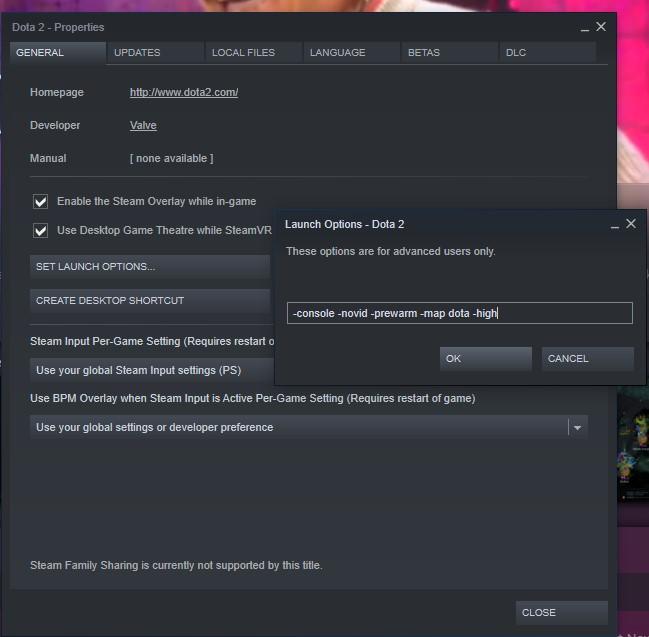Toggle Use Desktop Game Theatre checkbox

pyautogui.click(x=41, y=231)
